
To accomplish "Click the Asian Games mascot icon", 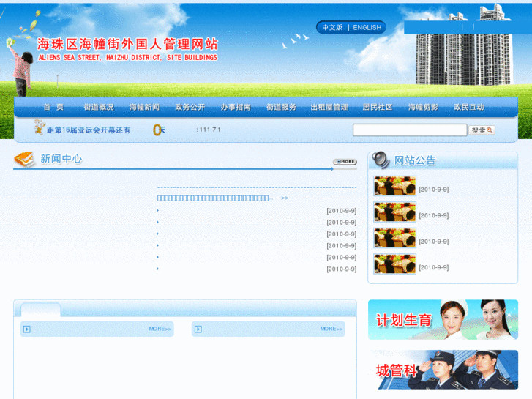I will (x=40, y=127).
